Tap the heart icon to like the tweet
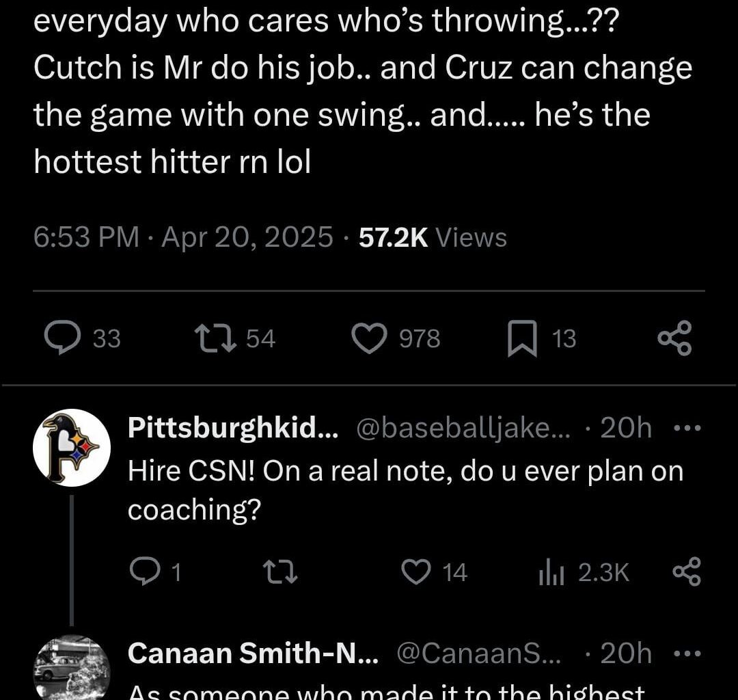Viewport: 738px width, 700px height. pos(370,338)
